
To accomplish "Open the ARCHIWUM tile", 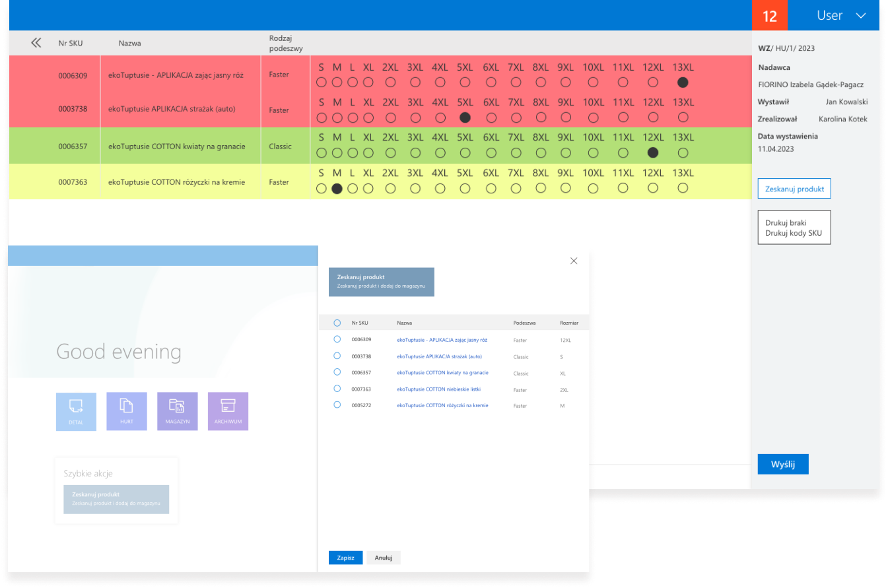I will click(228, 411).
